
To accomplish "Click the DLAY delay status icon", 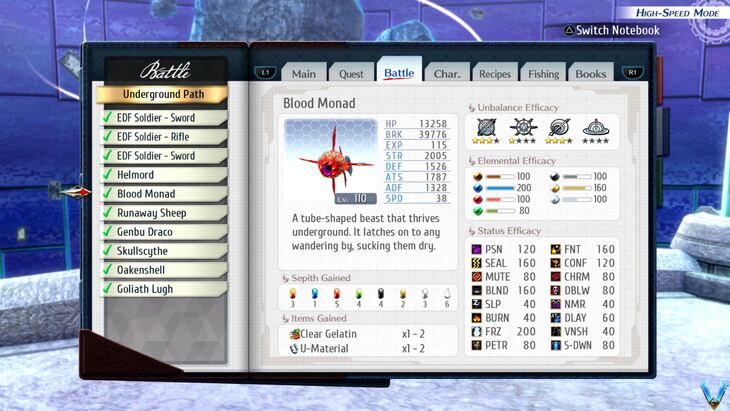I will tap(555, 318).
